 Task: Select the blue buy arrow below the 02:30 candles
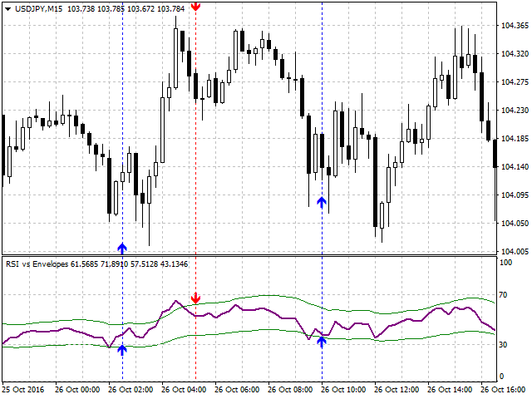[x=122, y=249]
